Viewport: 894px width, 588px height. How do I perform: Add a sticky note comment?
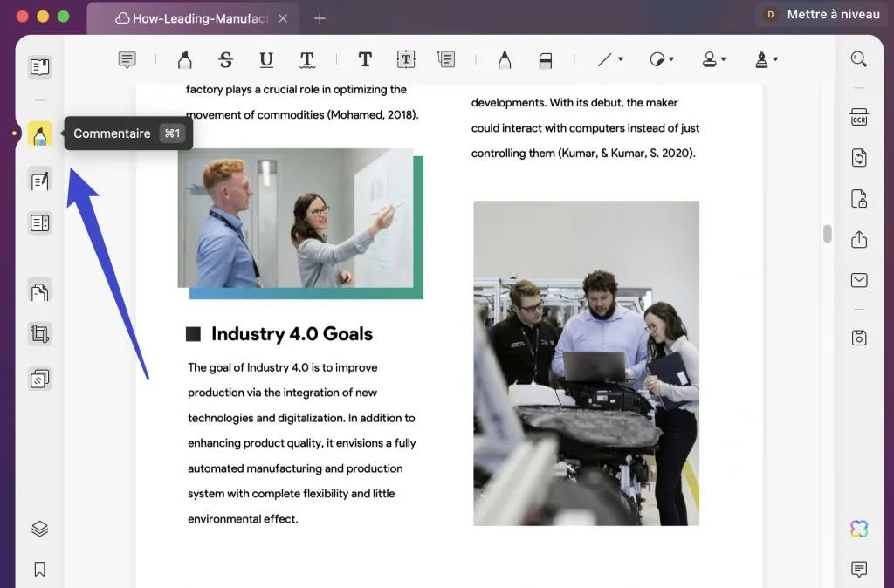click(127, 59)
